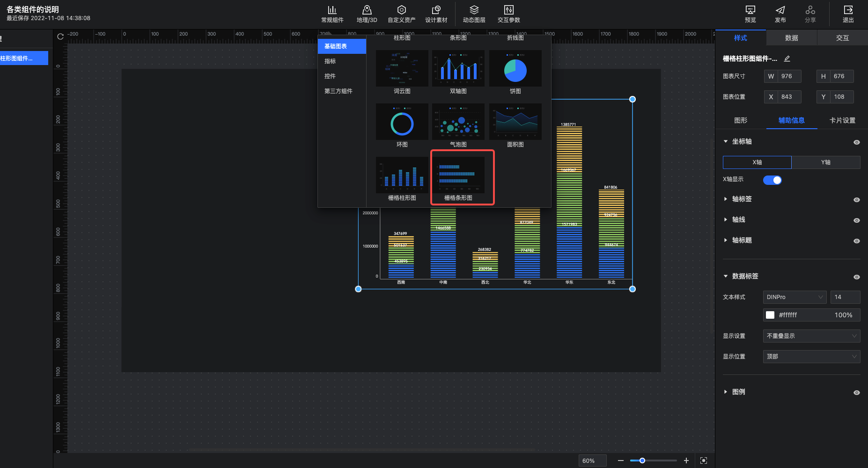The width and height of the screenshot is (868, 468).
Task: Open the 地理/3D components menu
Action: point(367,14)
